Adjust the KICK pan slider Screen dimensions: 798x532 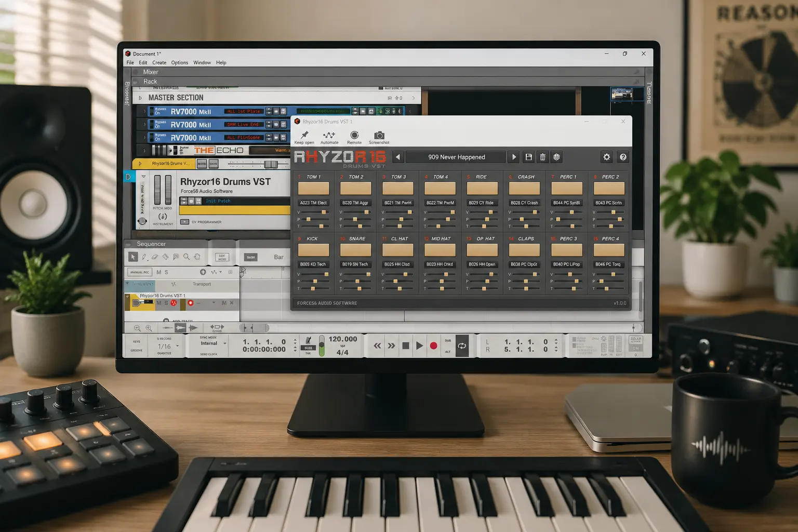pyautogui.click(x=315, y=281)
